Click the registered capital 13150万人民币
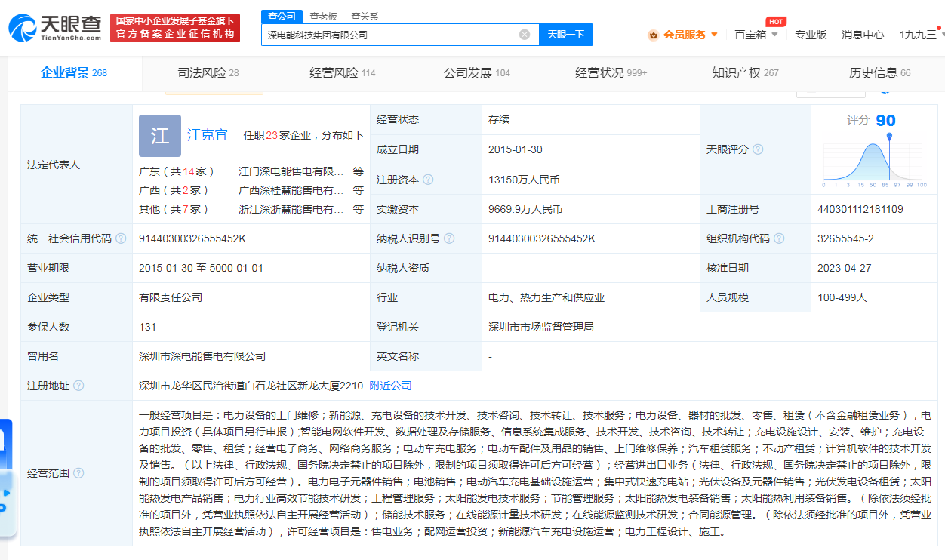Image resolution: width=945 pixels, height=560 pixels. [524, 180]
